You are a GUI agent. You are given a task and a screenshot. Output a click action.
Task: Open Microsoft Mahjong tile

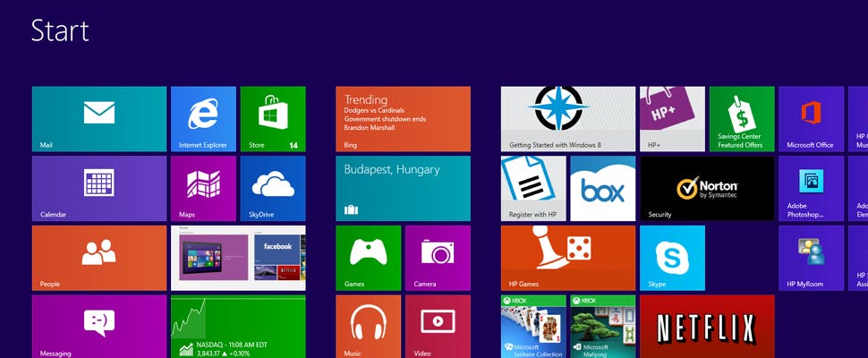(603, 327)
